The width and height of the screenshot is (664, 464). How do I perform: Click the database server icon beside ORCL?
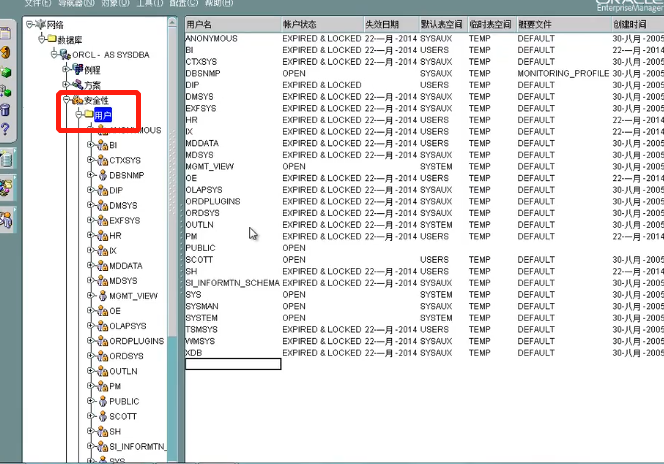pos(65,54)
